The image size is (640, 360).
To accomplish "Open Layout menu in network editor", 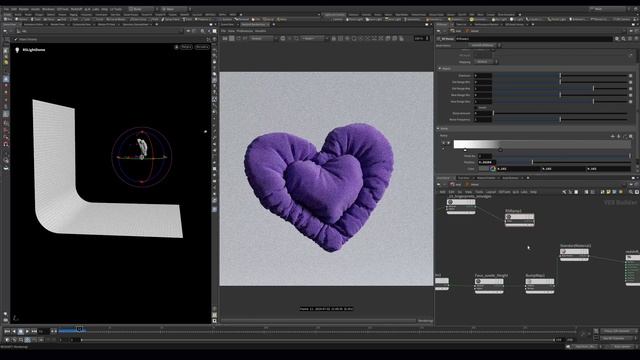I will (x=491, y=192).
